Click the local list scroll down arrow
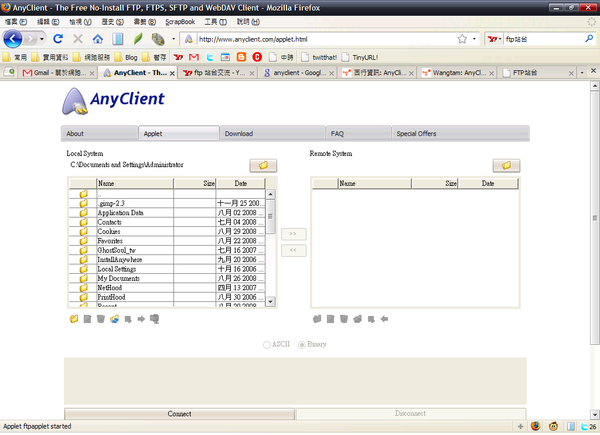600x435 pixels. pos(270,301)
